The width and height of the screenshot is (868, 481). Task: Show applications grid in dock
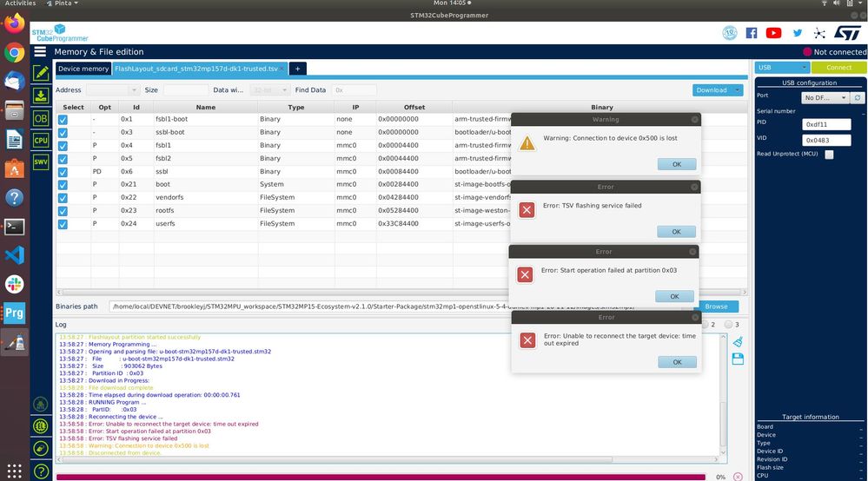tap(15, 471)
